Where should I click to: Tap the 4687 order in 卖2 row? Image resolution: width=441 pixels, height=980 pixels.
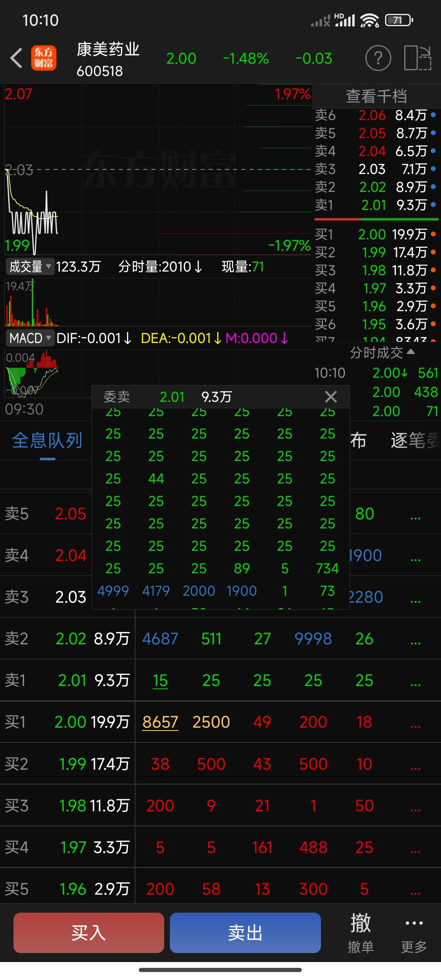[x=160, y=639]
